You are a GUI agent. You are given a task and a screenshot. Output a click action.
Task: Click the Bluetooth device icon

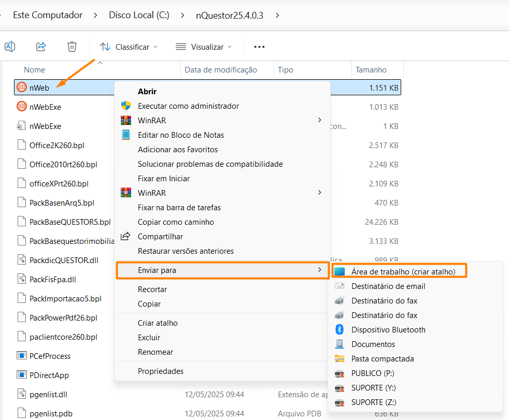click(x=340, y=329)
